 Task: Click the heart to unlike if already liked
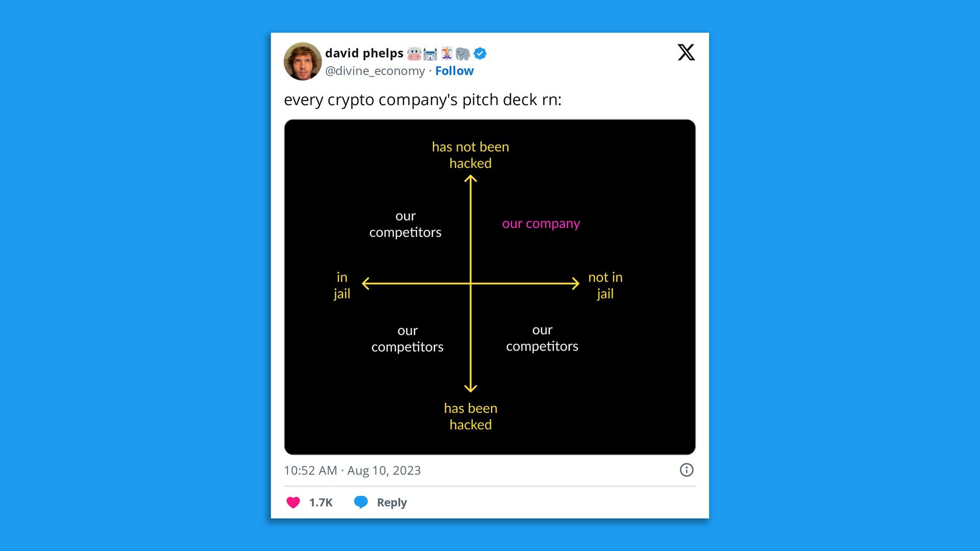click(293, 502)
